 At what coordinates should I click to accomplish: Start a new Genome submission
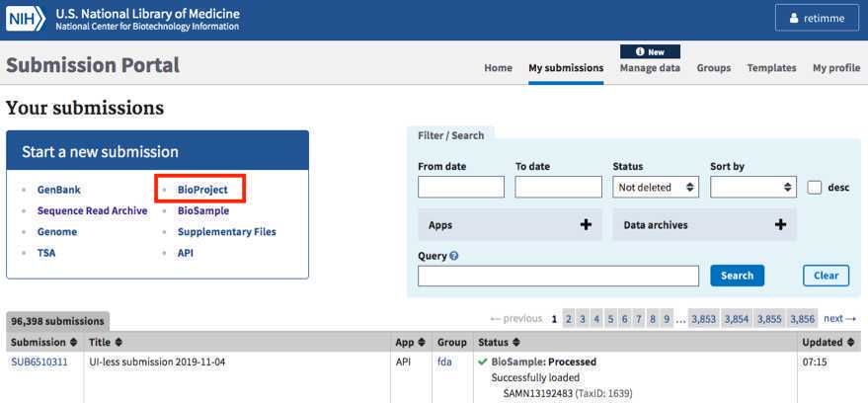(57, 232)
